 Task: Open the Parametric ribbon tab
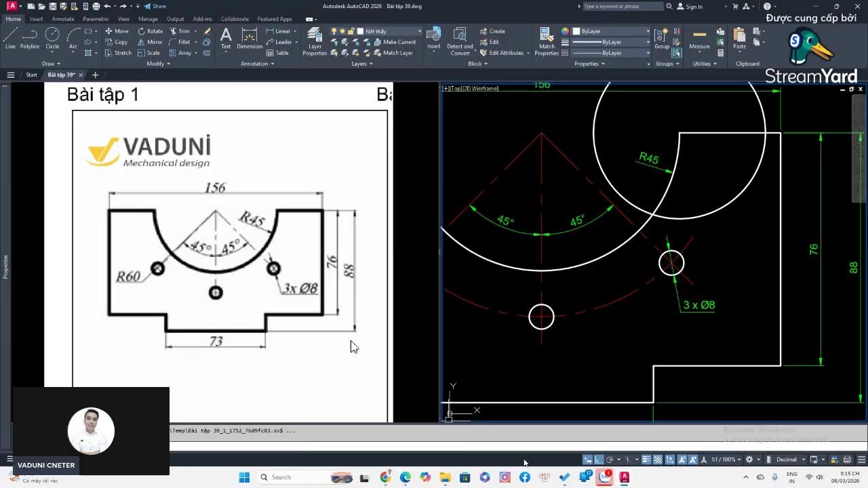96,19
